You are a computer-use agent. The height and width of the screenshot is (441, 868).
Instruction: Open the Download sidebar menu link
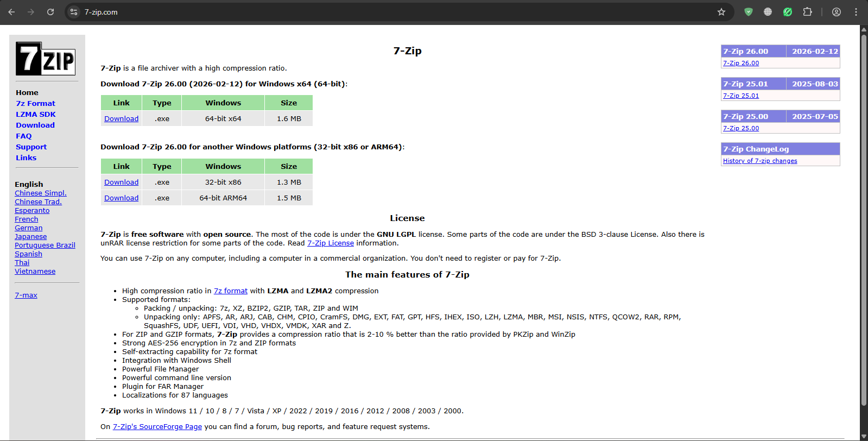35,125
